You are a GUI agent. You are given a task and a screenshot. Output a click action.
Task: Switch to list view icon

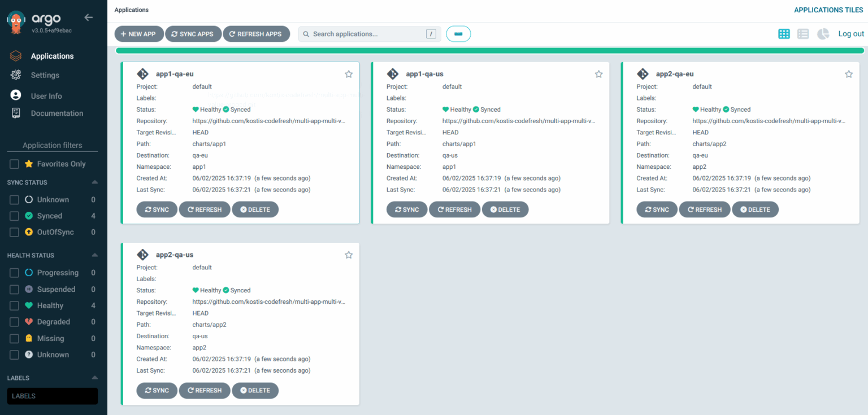[803, 33]
